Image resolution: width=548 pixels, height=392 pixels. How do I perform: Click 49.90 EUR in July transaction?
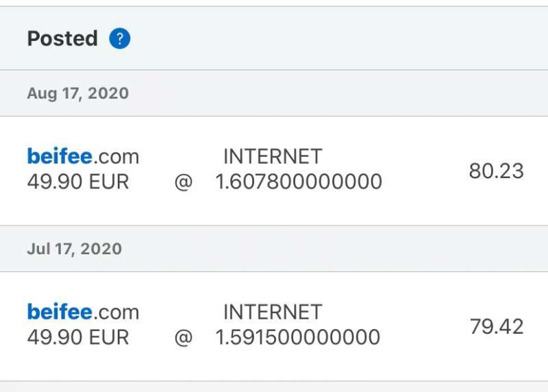click(78, 337)
